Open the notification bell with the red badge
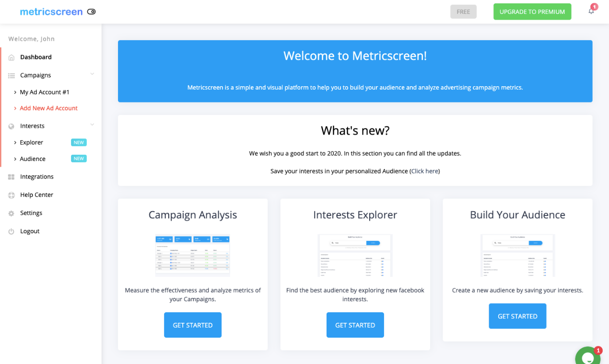The height and width of the screenshot is (364, 609). tap(591, 10)
